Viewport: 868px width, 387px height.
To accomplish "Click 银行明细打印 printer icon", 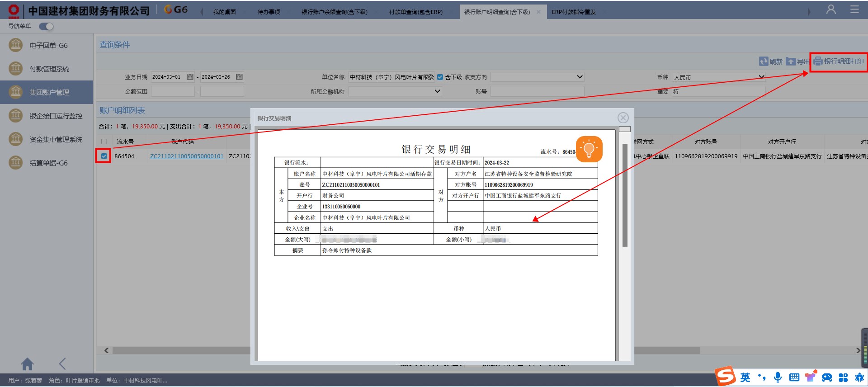I will (x=818, y=61).
